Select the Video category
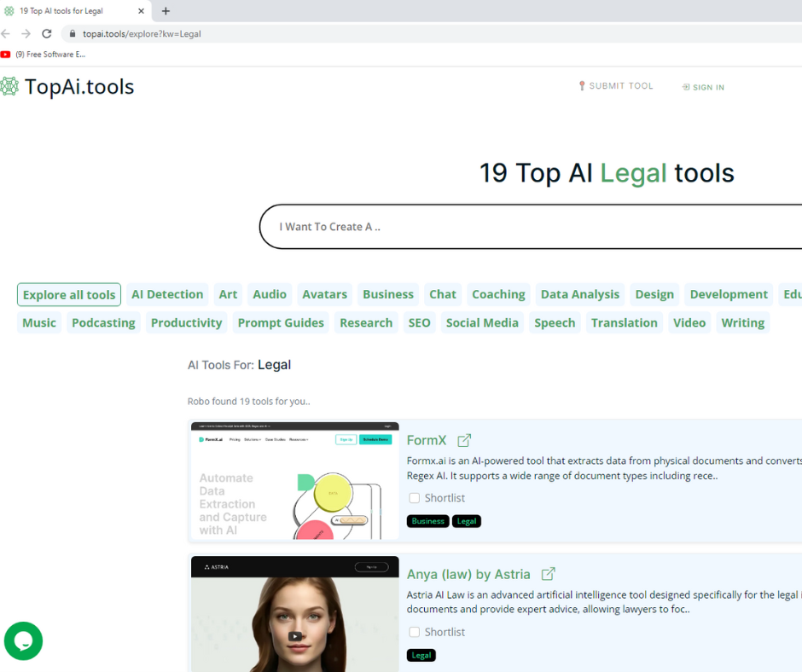Image resolution: width=802 pixels, height=672 pixels. tap(689, 322)
